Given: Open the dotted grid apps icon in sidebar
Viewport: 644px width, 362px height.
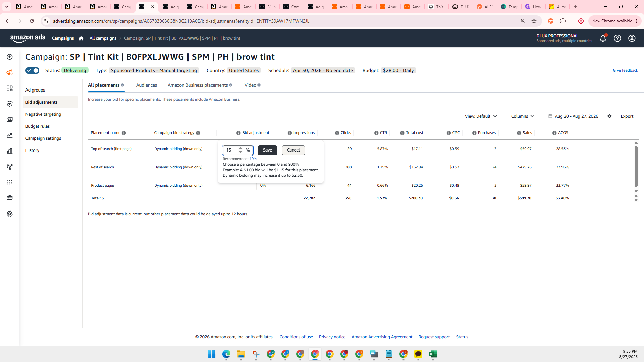Looking at the screenshot, I should click(10, 182).
